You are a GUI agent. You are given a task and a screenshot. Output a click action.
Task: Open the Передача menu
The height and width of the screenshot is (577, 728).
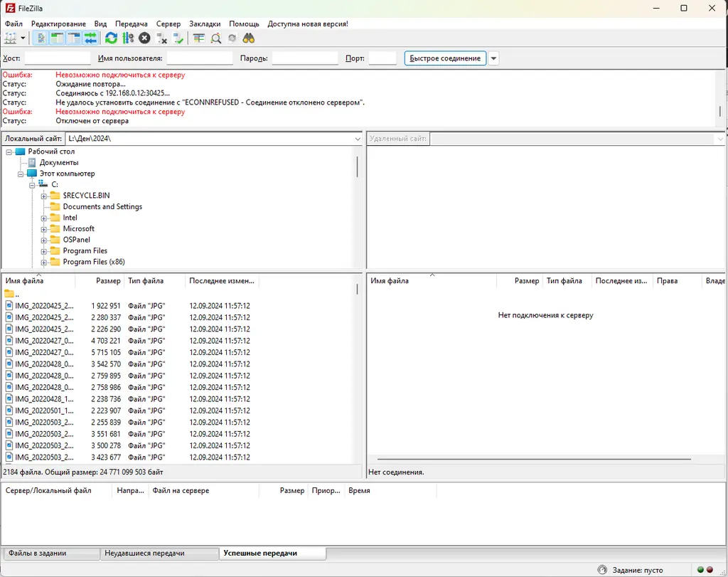[x=132, y=23]
